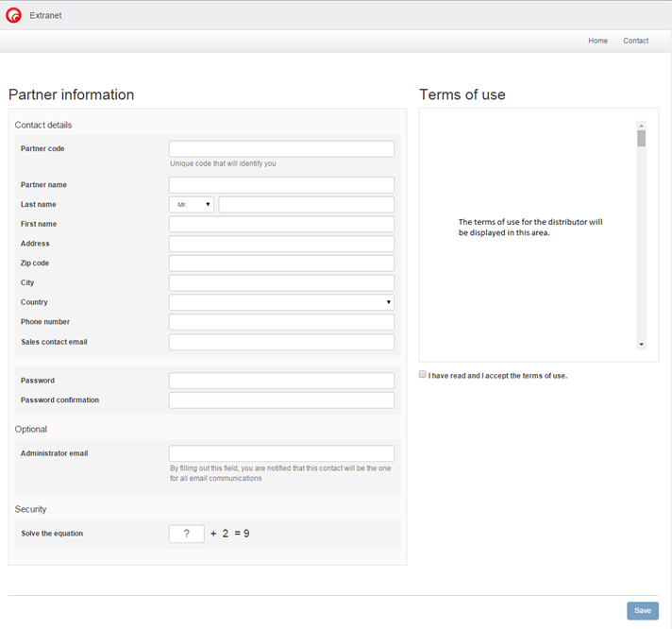The height and width of the screenshot is (629, 672).
Task: Click the terms of use scroll-up arrow
Action: pos(641,126)
